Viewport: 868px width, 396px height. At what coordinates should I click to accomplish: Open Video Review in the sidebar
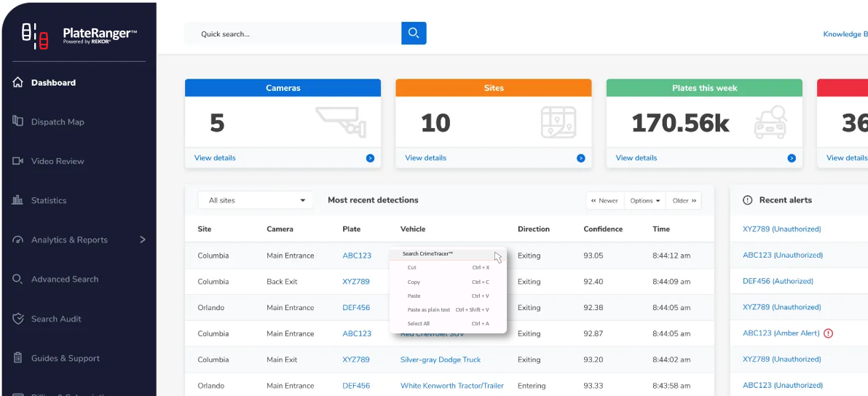(x=58, y=162)
